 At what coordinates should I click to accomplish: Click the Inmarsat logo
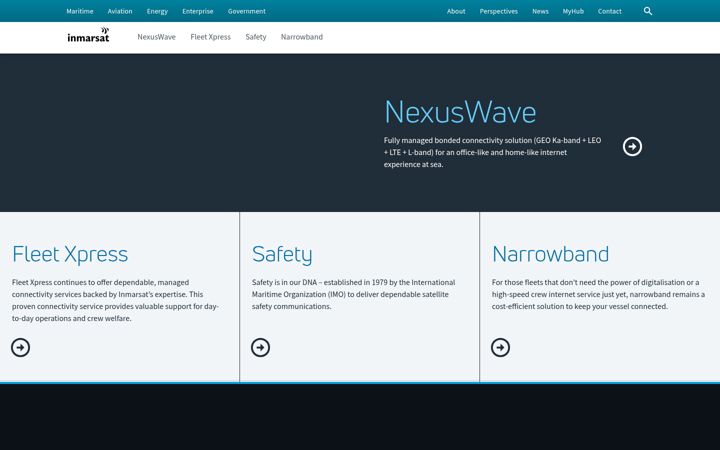[x=88, y=35]
